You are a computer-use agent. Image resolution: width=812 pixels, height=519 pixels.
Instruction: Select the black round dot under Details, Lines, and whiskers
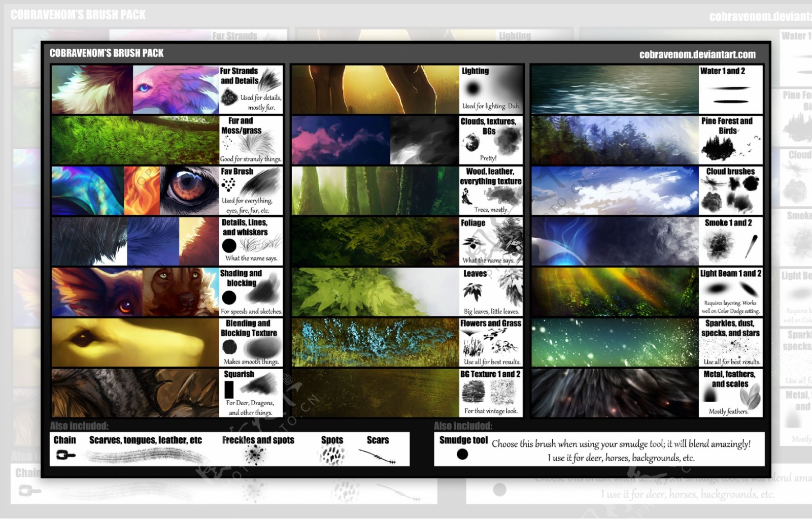[229, 246]
